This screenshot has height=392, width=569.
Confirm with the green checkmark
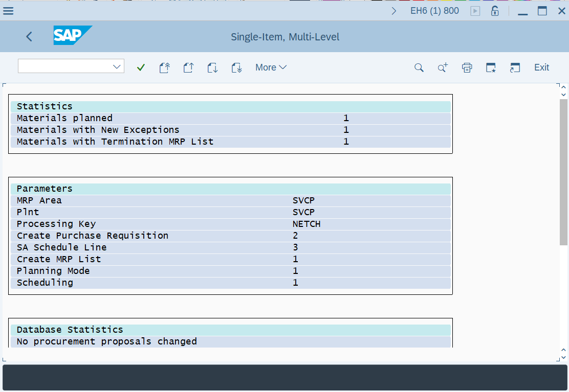(x=141, y=67)
